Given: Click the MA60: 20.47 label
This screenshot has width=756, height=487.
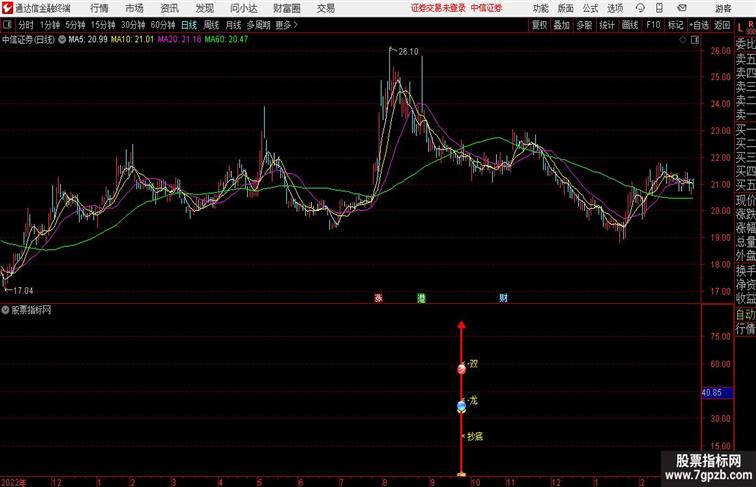Looking at the screenshot, I should [226, 40].
